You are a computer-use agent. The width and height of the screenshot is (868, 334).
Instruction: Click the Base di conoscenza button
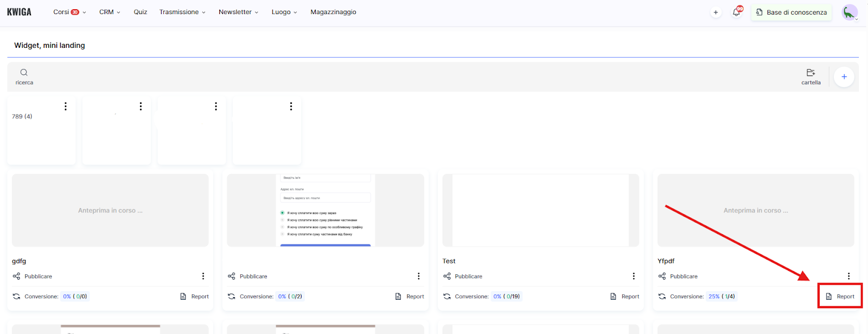pos(791,12)
